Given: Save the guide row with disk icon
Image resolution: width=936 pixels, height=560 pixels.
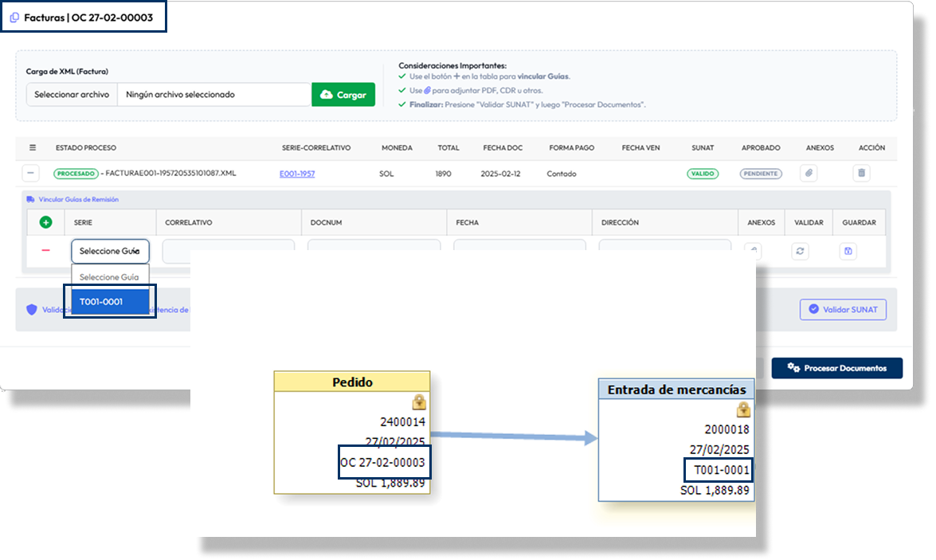Looking at the screenshot, I should pyautogui.click(x=848, y=252).
